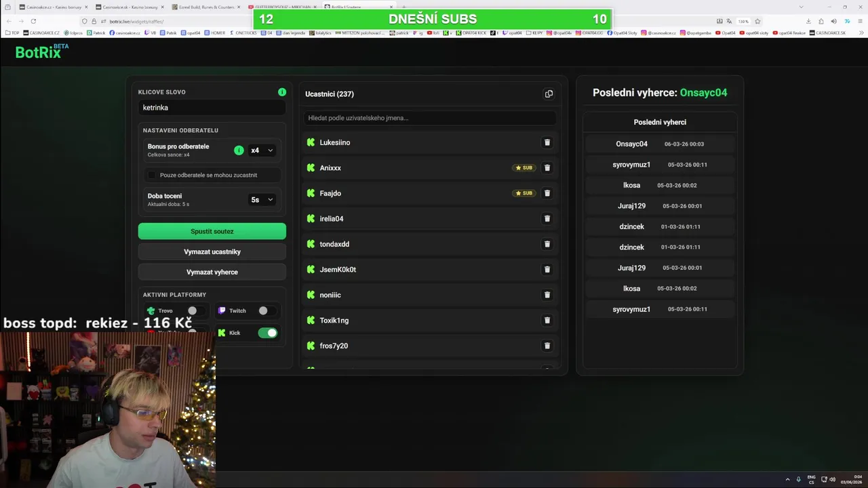This screenshot has width=868, height=488.
Task: Click the BotRix logo
Action: (41, 52)
